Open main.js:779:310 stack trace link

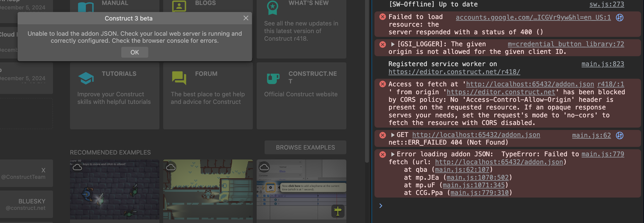point(480,193)
